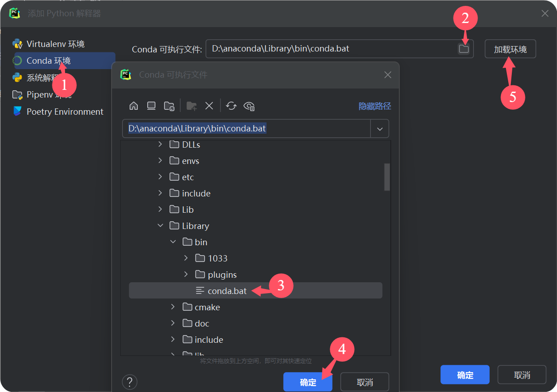Click the file tree vertical scrollbar
Screen dimensions: 557x392
(387, 177)
